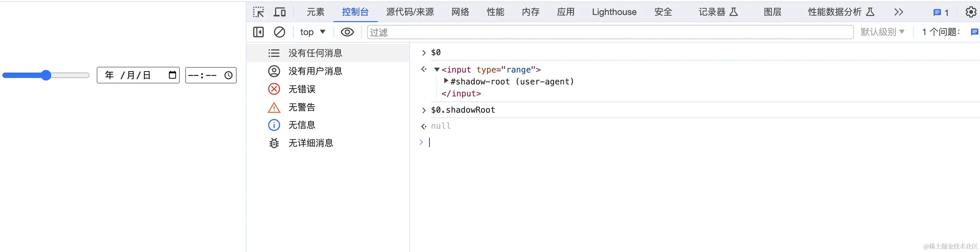Open the issues counter badge showing 1

tap(941, 13)
